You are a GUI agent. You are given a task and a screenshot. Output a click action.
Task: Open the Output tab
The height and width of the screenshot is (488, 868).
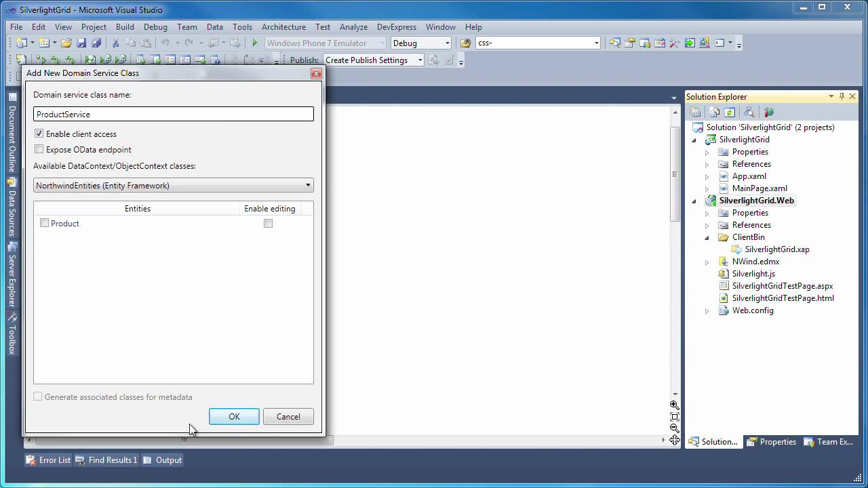pyautogui.click(x=162, y=460)
